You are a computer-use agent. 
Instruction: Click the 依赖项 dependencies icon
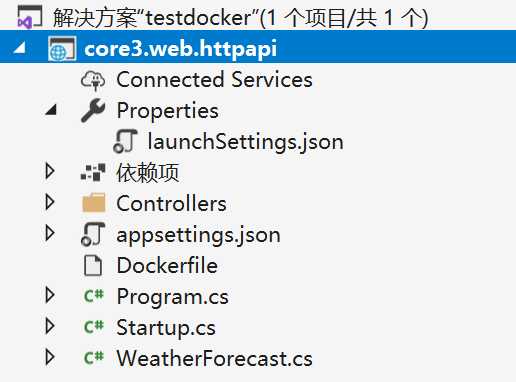[x=93, y=172]
